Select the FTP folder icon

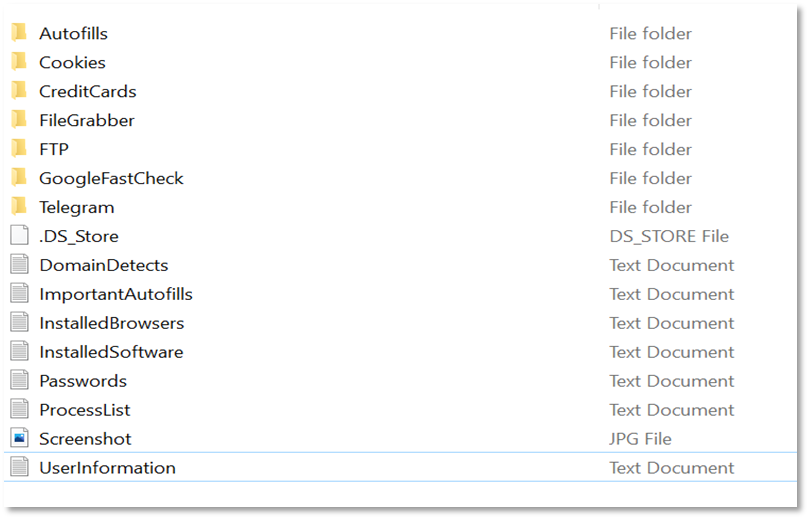point(19,148)
